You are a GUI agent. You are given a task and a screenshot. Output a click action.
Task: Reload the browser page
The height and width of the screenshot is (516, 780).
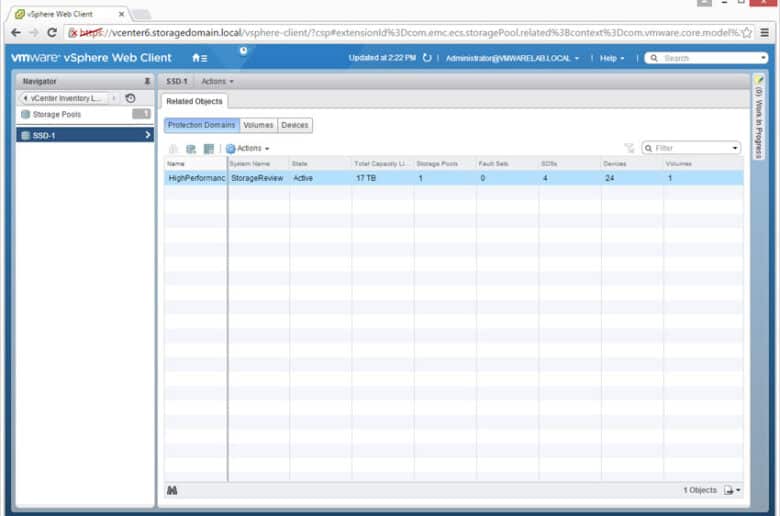[52, 33]
